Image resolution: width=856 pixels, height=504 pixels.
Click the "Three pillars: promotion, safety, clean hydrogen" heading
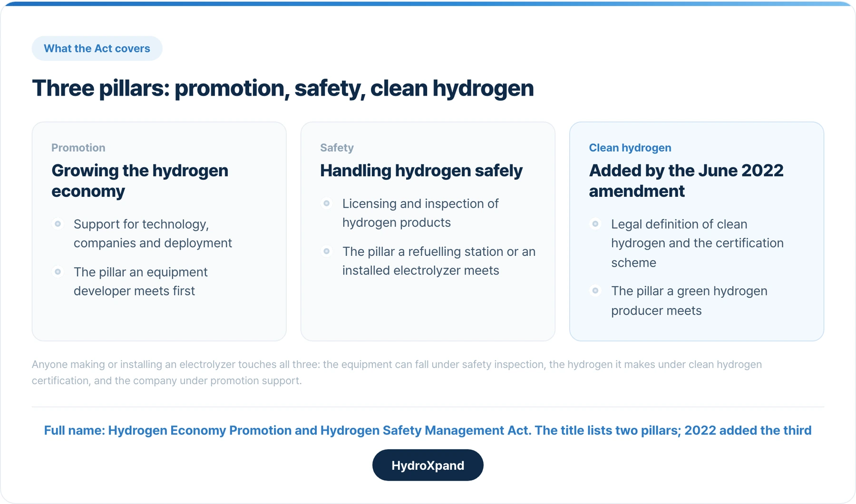coord(283,88)
